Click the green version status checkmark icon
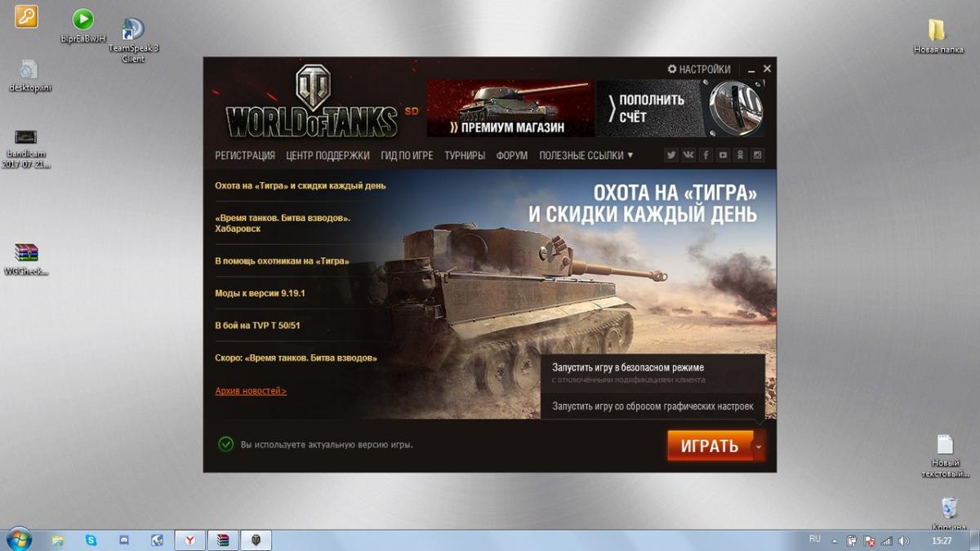This screenshot has height=551, width=980. coord(226,444)
